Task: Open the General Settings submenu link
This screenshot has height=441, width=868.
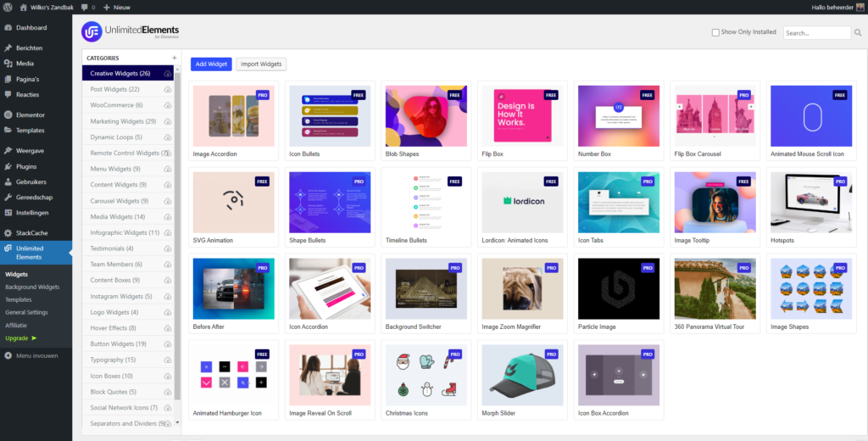Action: coord(26,312)
